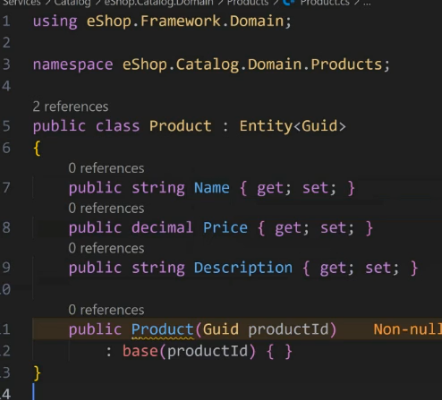Click the 'class' keyword on line 5
The image size is (442, 400).
117,126
